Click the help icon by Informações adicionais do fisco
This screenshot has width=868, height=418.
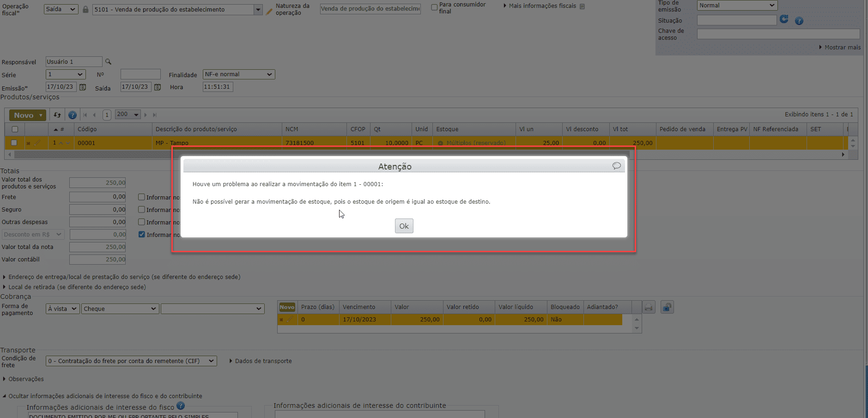(x=181, y=406)
